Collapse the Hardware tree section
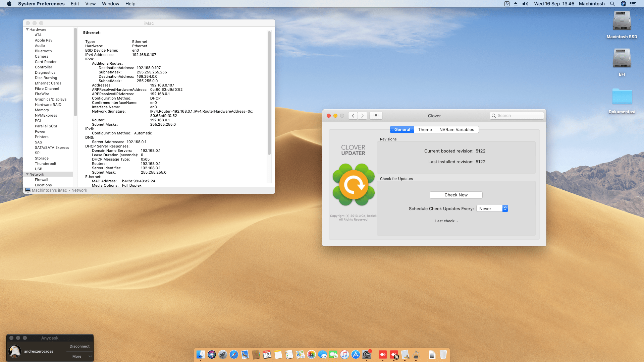 click(27, 29)
